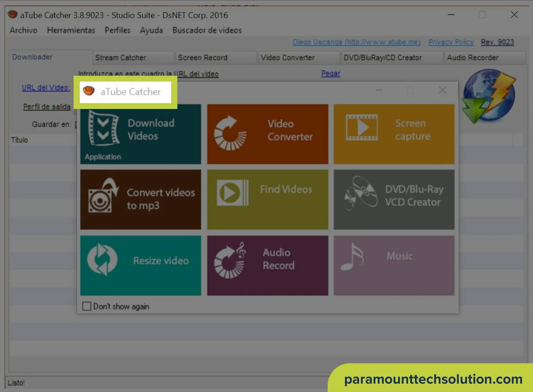The image size is (533, 392).
Task: Click the globe lightning download icon
Action: coord(489,97)
